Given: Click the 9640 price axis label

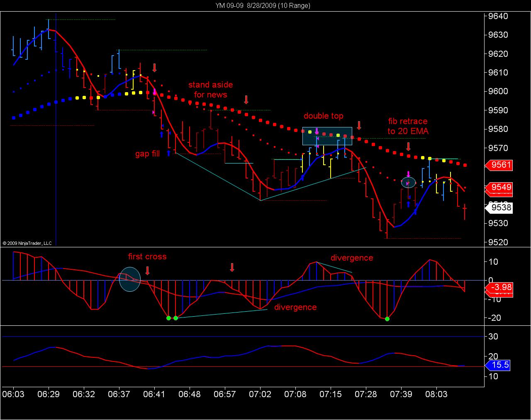Looking at the screenshot, I should (498, 16).
